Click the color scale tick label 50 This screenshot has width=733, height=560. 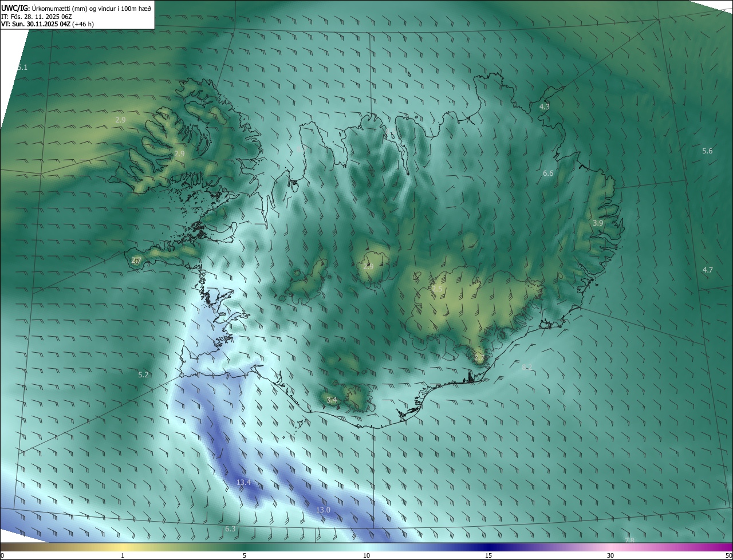click(728, 555)
